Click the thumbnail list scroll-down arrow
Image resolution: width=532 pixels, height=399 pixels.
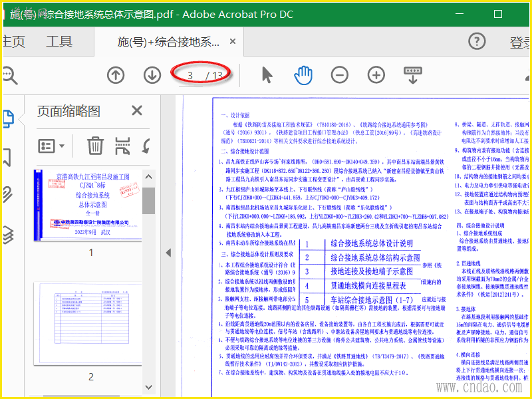[148, 387]
